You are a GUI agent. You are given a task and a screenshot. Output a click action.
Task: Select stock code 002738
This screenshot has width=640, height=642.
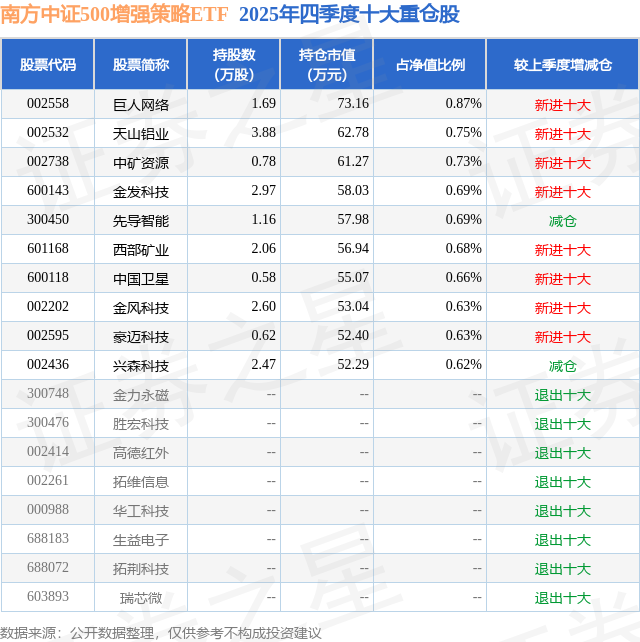point(48,162)
